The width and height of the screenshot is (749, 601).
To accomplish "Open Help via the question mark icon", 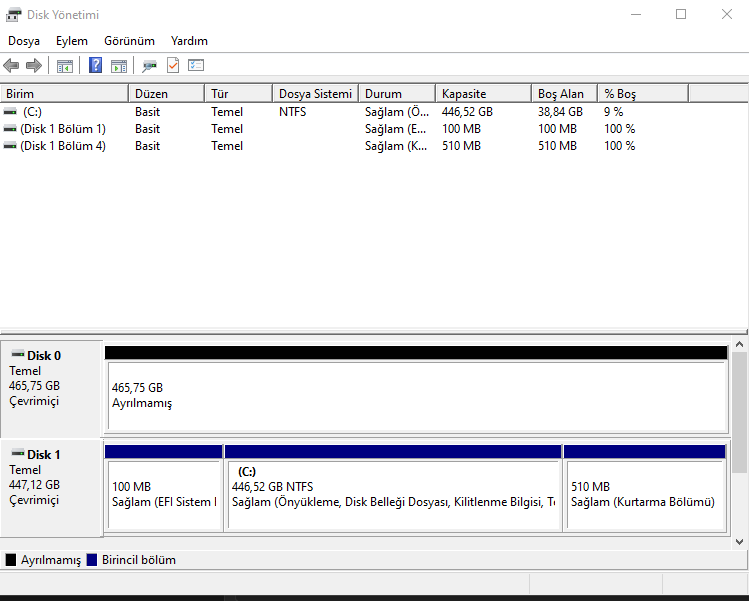I will click(x=96, y=65).
